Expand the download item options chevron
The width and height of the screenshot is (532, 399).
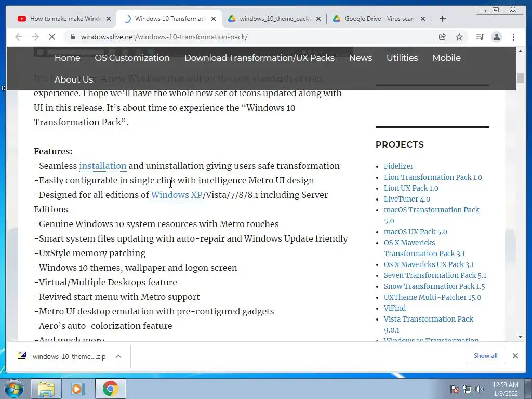(x=118, y=356)
